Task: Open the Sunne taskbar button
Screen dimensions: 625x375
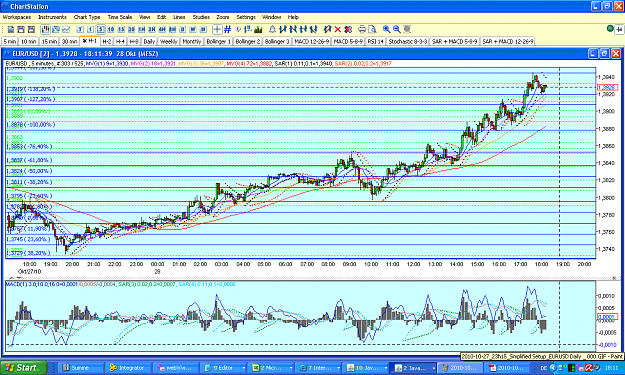Action: pos(81,368)
